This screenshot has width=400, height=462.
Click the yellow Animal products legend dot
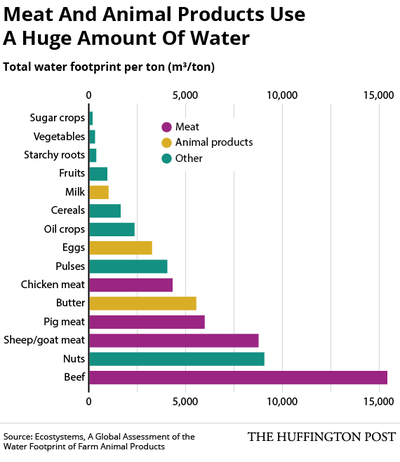click(166, 143)
